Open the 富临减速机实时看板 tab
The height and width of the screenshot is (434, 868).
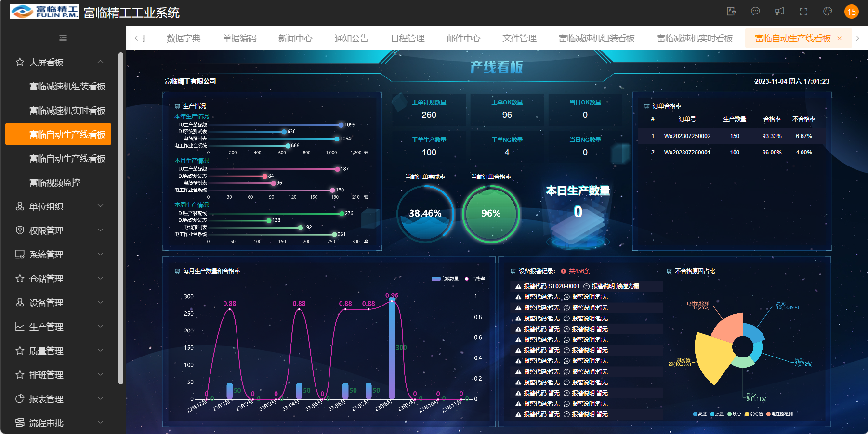pos(695,38)
